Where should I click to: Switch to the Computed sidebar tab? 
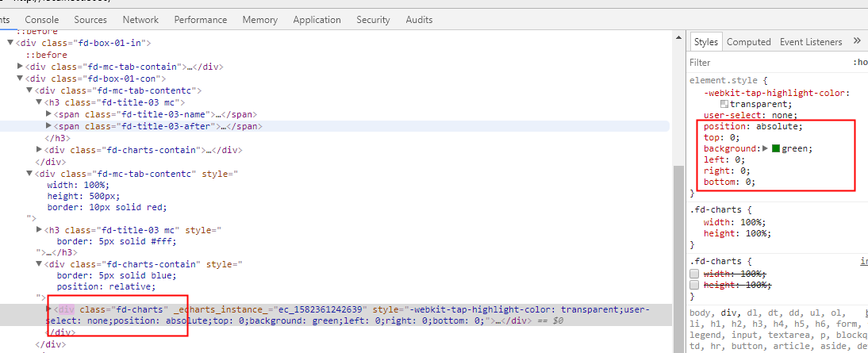(748, 42)
